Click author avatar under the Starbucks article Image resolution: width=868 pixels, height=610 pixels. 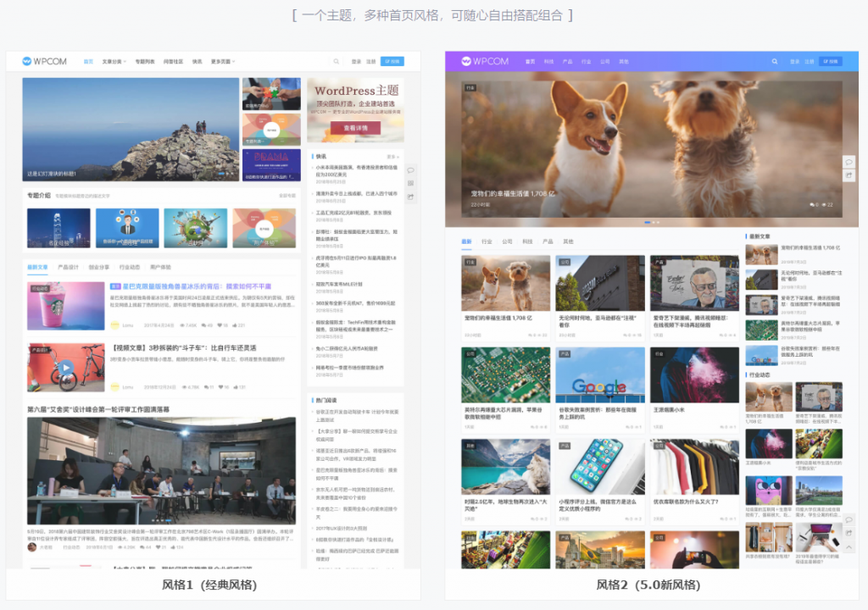[x=114, y=325]
